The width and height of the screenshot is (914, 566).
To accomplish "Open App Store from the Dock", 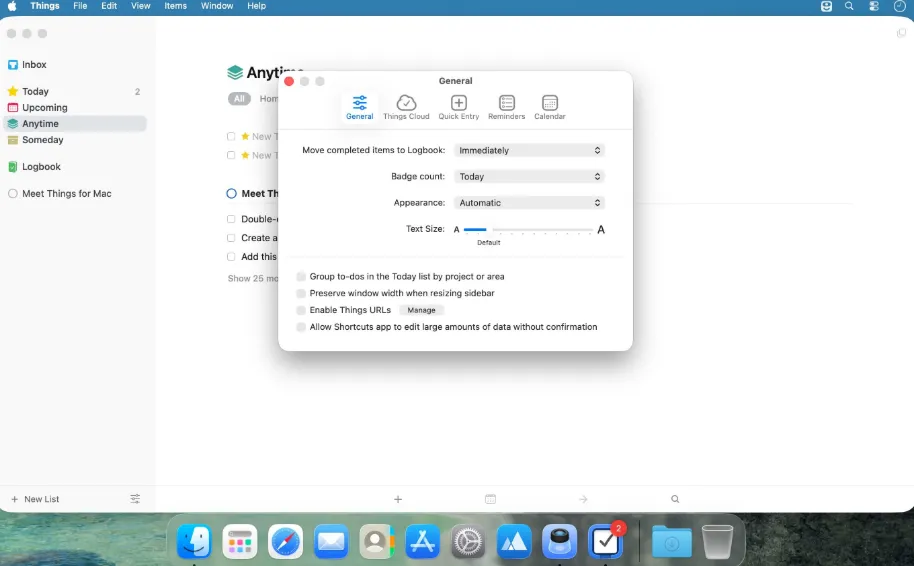I will pos(422,542).
